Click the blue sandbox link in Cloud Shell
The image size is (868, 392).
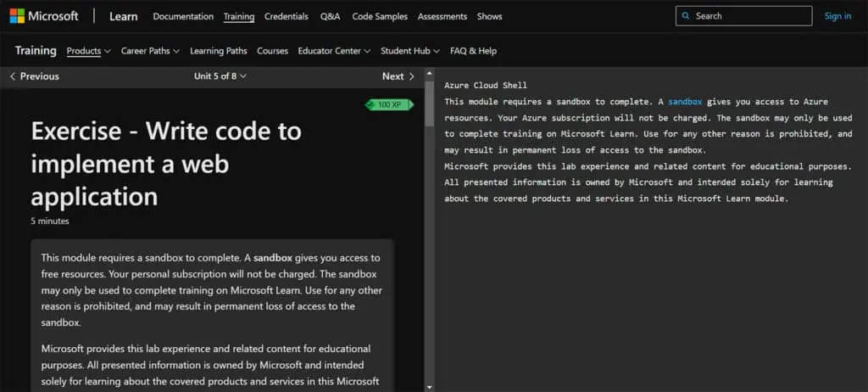pyautogui.click(x=685, y=102)
